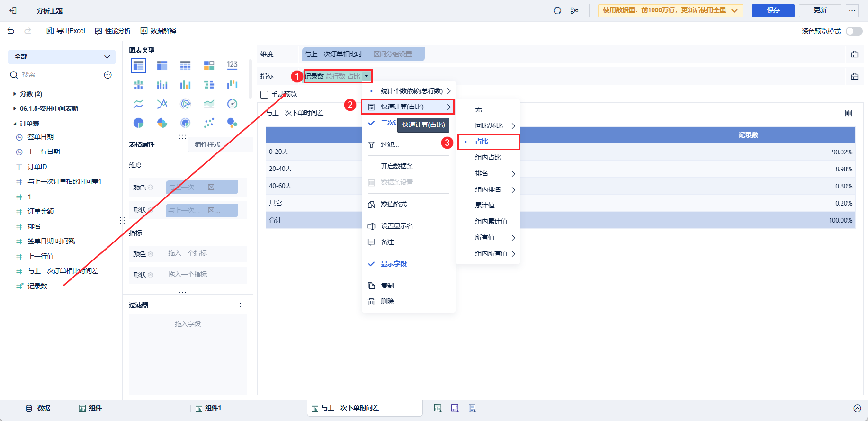Click the column width icon above the table
Viewport: 868px width, 421px height.
pos(849,113)
